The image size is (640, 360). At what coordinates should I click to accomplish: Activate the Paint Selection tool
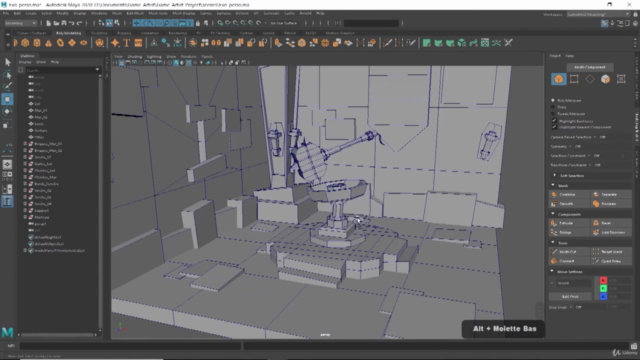7,87
